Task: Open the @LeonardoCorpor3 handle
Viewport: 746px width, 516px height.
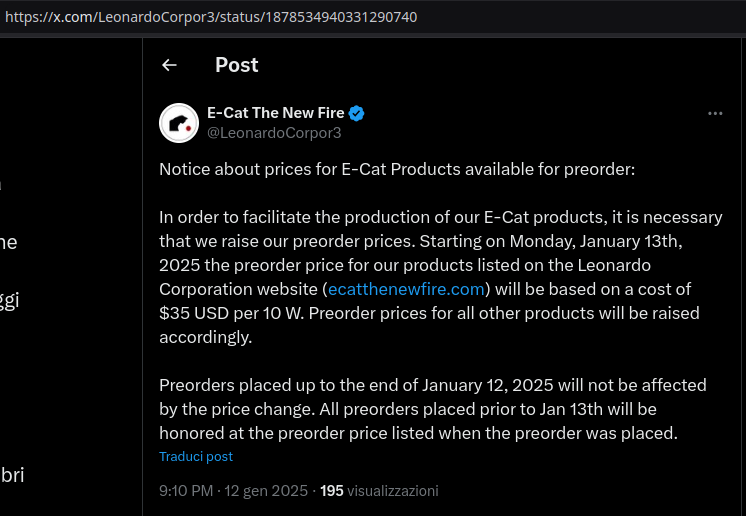Action: click(x=274, y=132)
